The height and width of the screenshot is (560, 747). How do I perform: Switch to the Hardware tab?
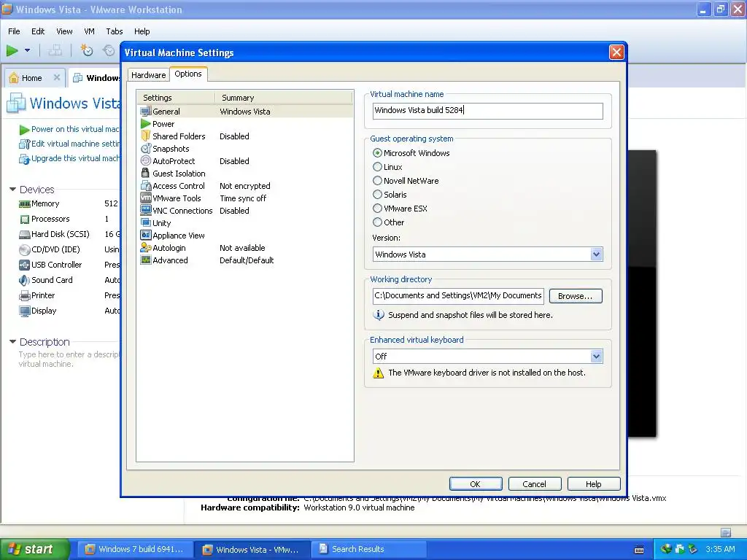(148, 75)
